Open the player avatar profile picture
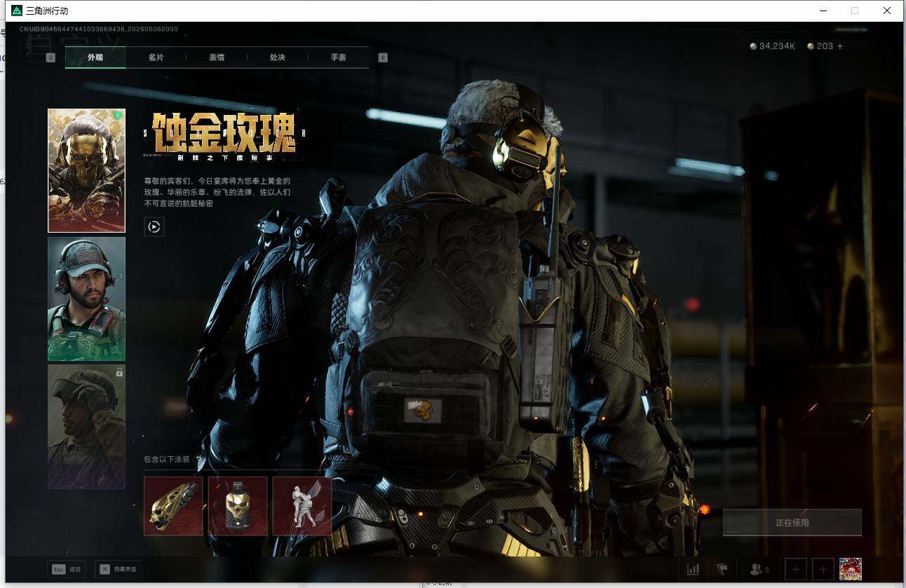Viewport: 906px width, 588px height. tap(851, 569)
